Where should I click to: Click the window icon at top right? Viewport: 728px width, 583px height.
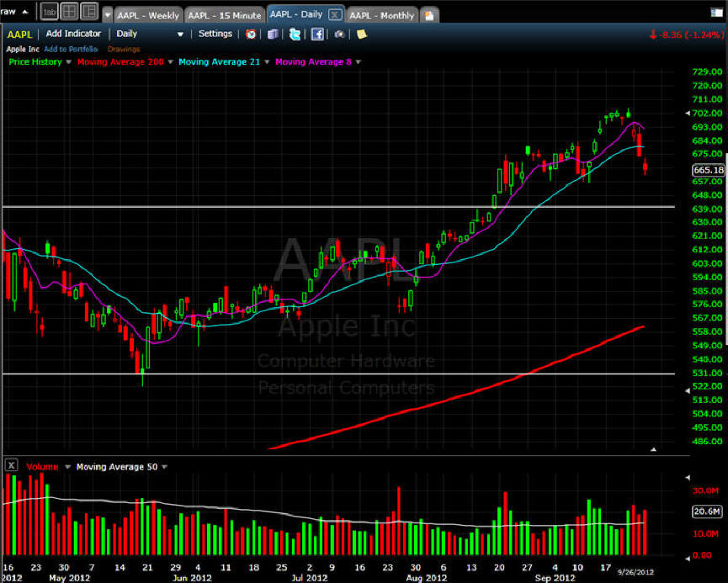coord(717,13)
